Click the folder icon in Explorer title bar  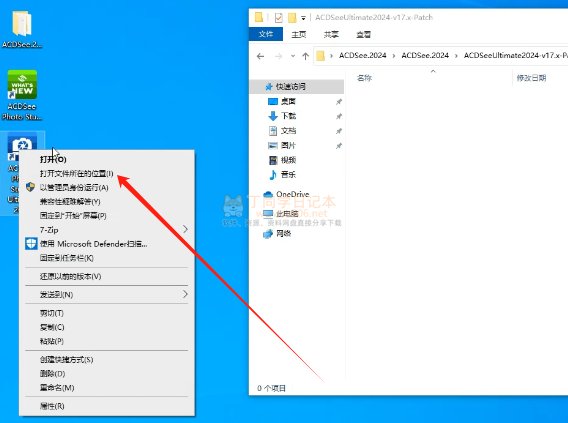[259, 17]
